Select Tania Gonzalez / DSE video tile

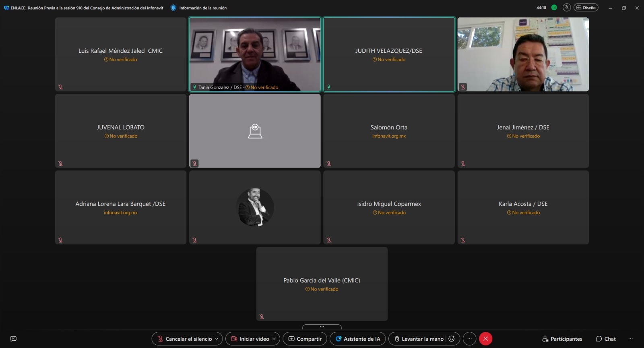[x=255, y=54]
